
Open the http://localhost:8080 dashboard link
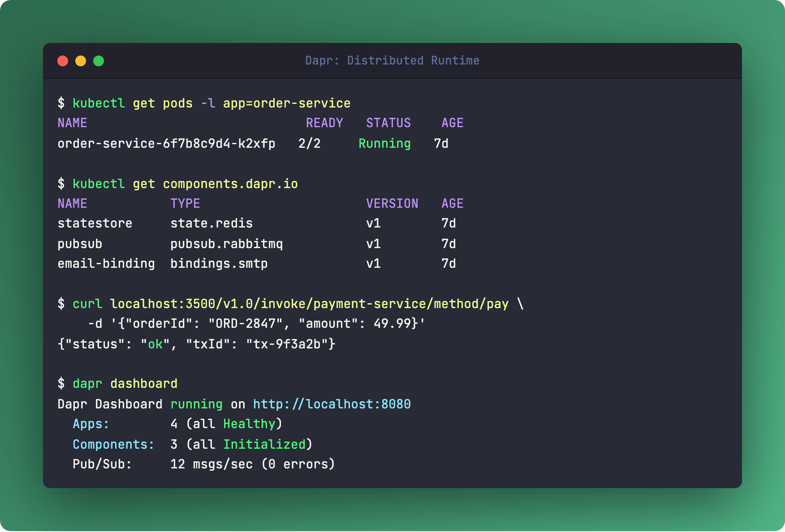[332, 404]
